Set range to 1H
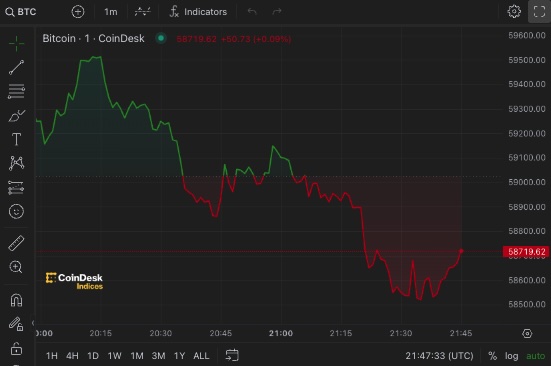 pyautogui.click(x=52, y=356)
